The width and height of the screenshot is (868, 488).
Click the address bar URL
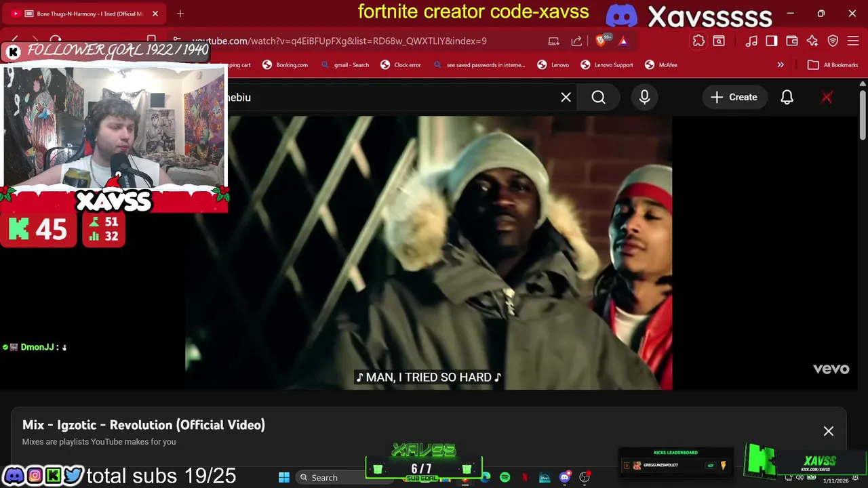[x=339, y=41]
